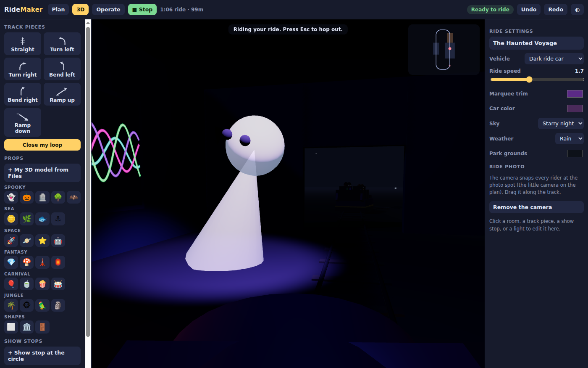Add a Ramp up track piece
The image size is (588, 368).
pyautogui.click(x=62, y=94)
